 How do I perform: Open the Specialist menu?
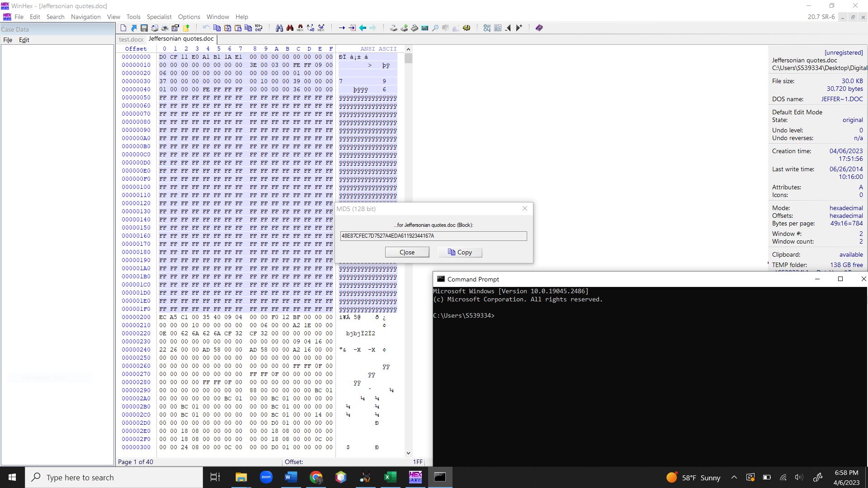(159, 17)
